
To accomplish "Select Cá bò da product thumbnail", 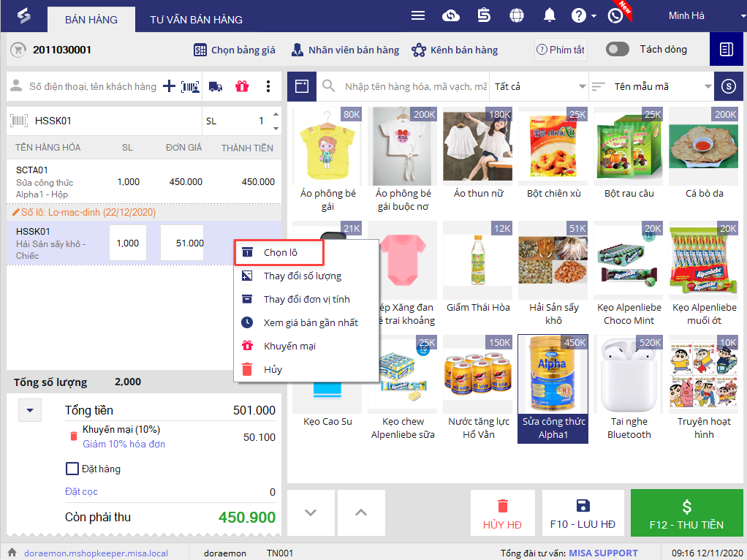I will tap(704, 147).
